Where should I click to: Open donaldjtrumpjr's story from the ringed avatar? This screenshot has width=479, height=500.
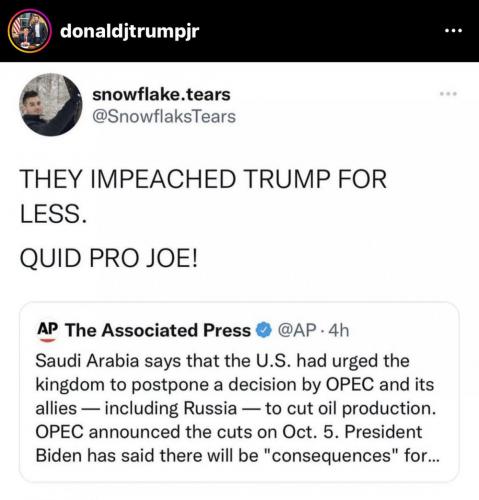(29, 31)
